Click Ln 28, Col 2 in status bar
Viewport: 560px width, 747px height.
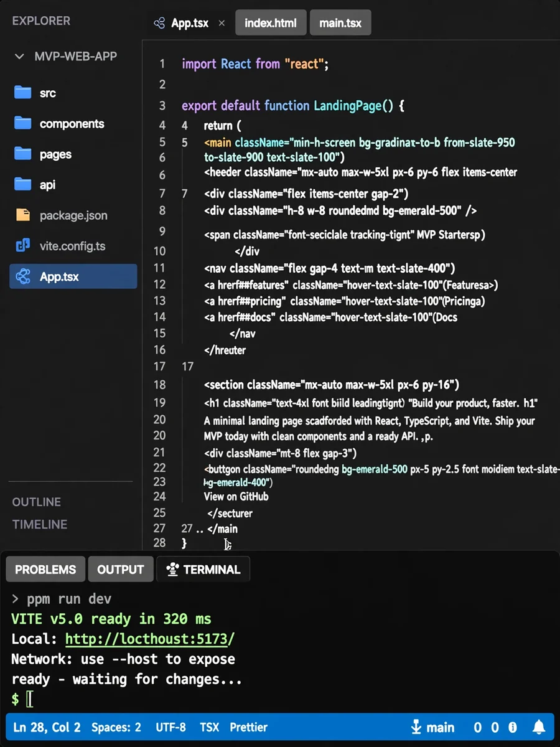coord(47,727)
